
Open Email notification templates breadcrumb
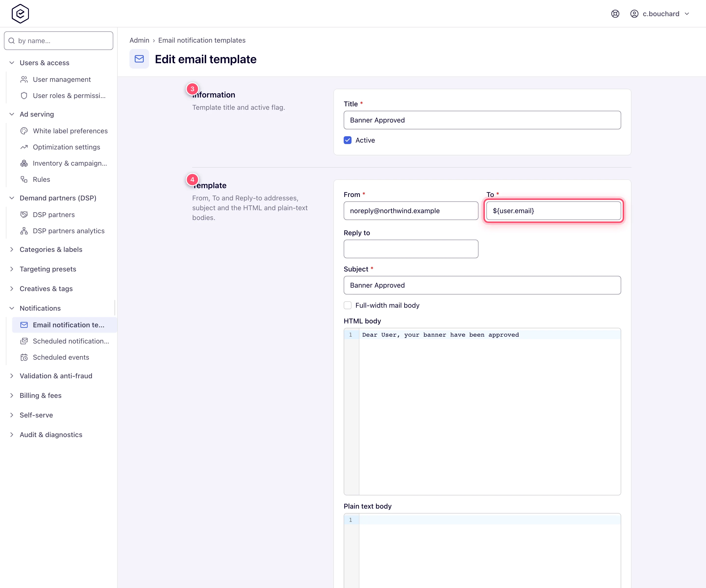pos(202,40)
